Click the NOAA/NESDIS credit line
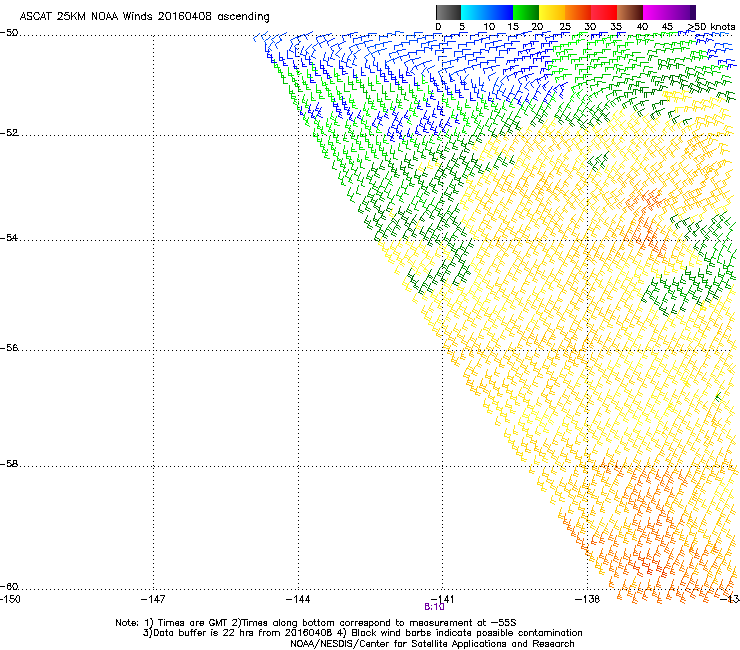 432,644
